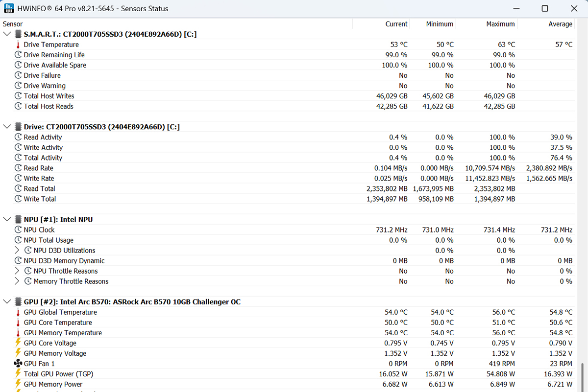Click the 2,380.892 MB/s average read rate value
The image size is (588, 392).
point(549,168)
